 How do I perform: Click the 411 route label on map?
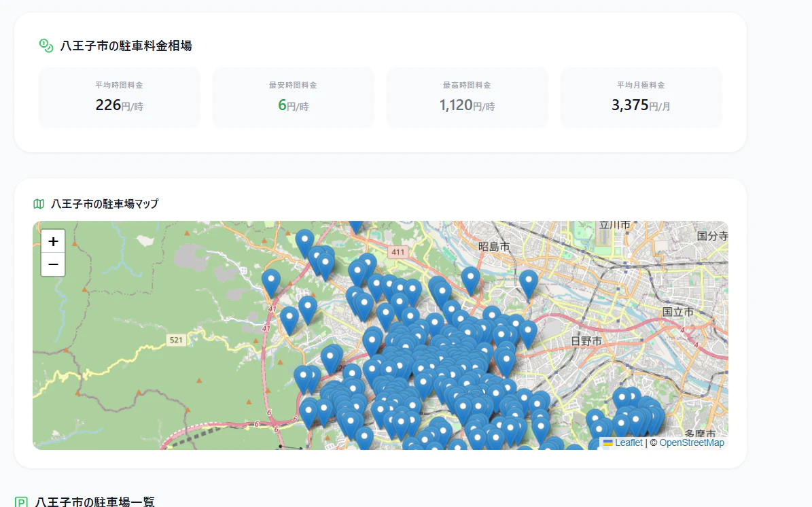click(398, 252)
